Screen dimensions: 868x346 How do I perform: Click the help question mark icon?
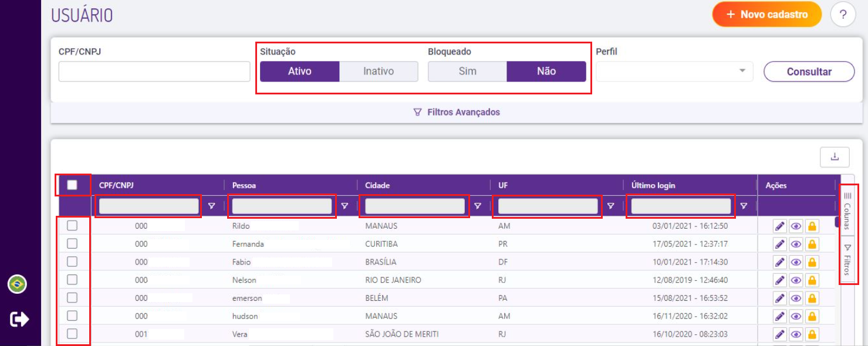coord(843,15)
